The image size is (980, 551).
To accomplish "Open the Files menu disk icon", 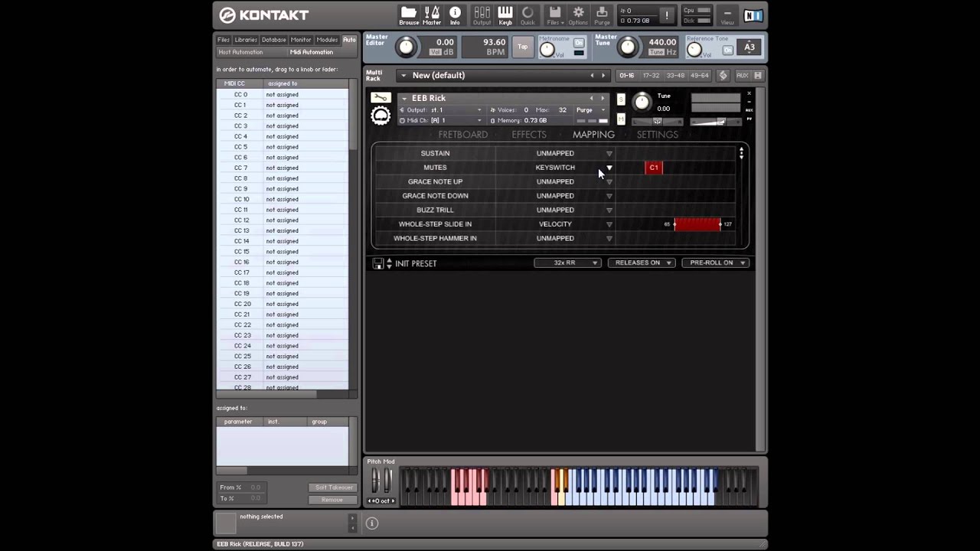I will tap(555, 15).
